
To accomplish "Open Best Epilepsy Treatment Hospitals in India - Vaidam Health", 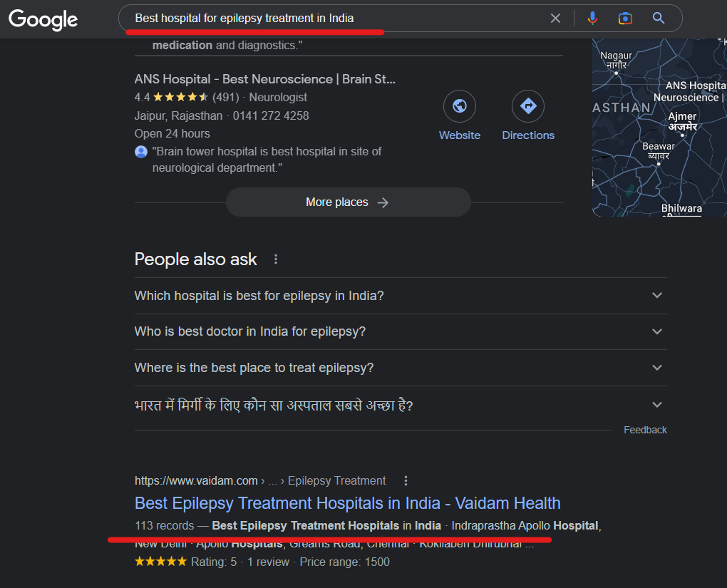I will click(x=347, y=503).
